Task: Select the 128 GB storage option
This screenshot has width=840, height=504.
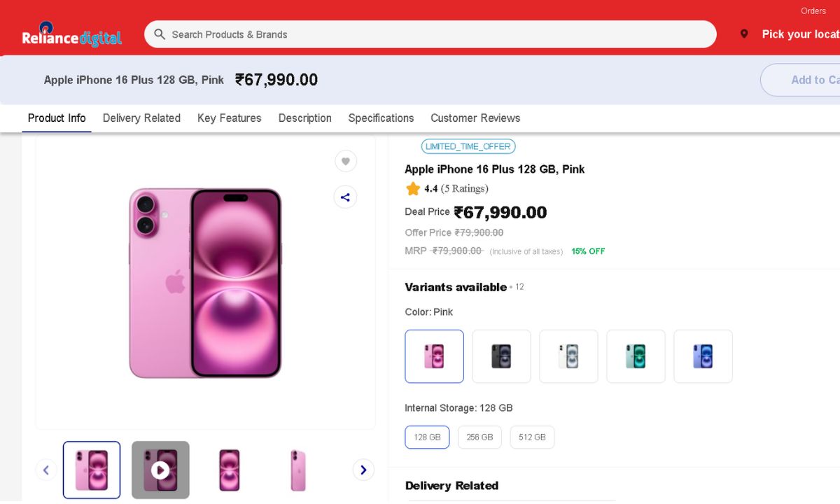Action: (x=427, y=437)
